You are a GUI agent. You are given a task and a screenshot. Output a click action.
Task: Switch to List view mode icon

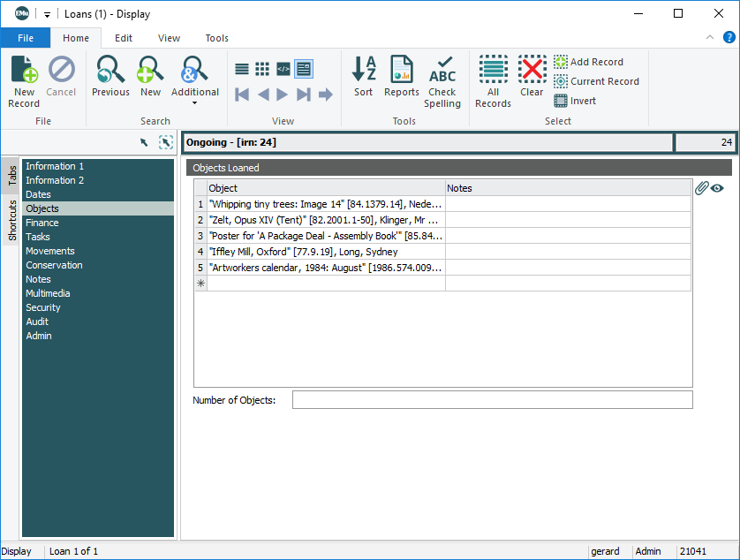(x=242, y=69)
